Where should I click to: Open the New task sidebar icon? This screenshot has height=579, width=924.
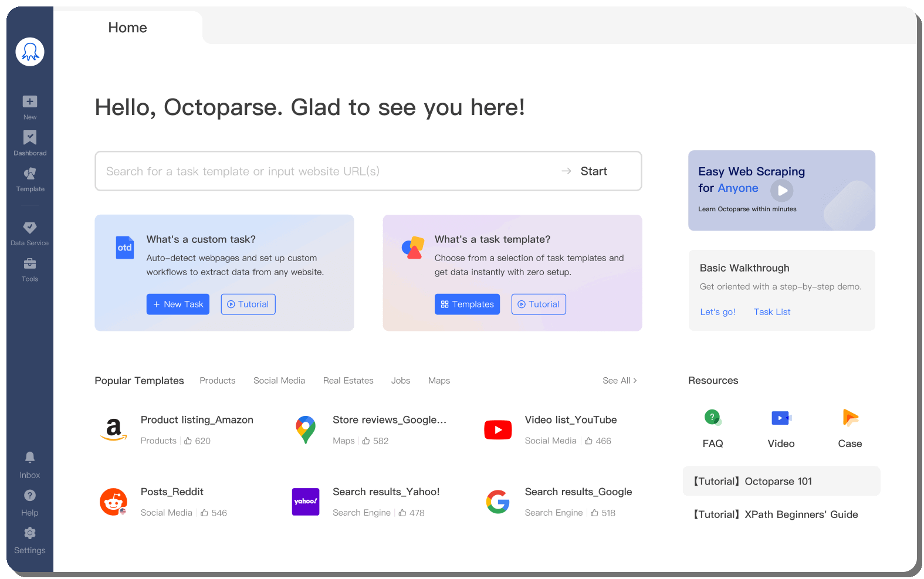pyautogui.click(x=30, y=101)
